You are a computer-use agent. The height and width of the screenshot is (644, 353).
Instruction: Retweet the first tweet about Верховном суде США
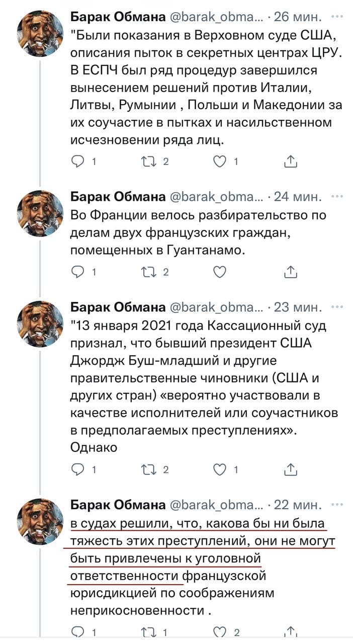pyautogui.click(x=149, y=162)
